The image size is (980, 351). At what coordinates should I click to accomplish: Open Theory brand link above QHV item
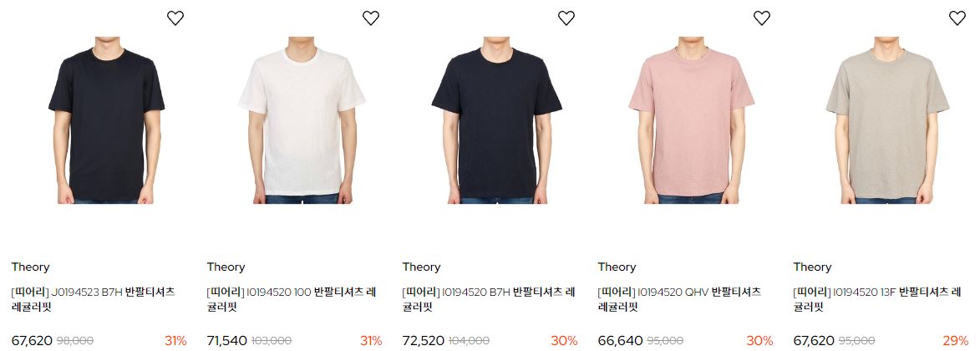click(617, 267)
